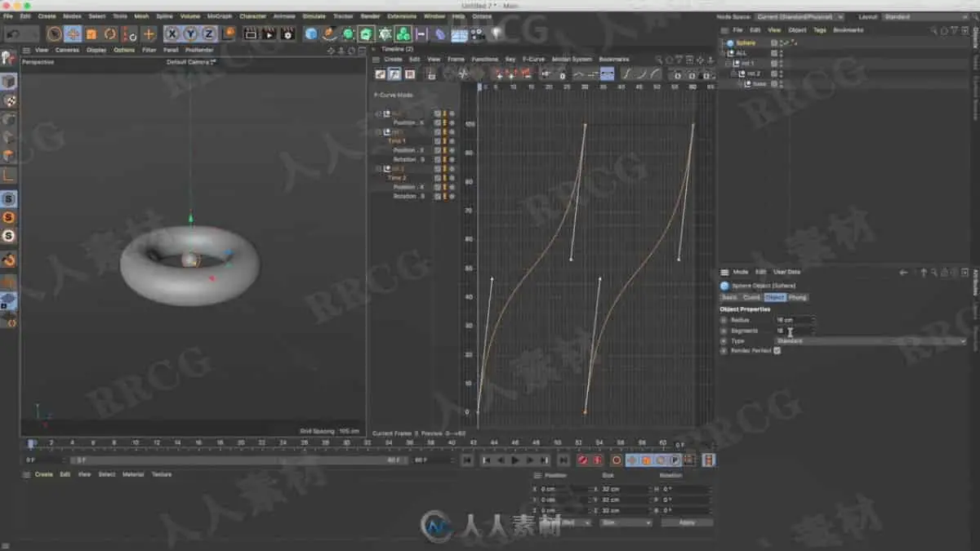Open Simulate menu
The width and height of the screenshot is (980, 551).
pyautogui.click(x=314, y=16)
